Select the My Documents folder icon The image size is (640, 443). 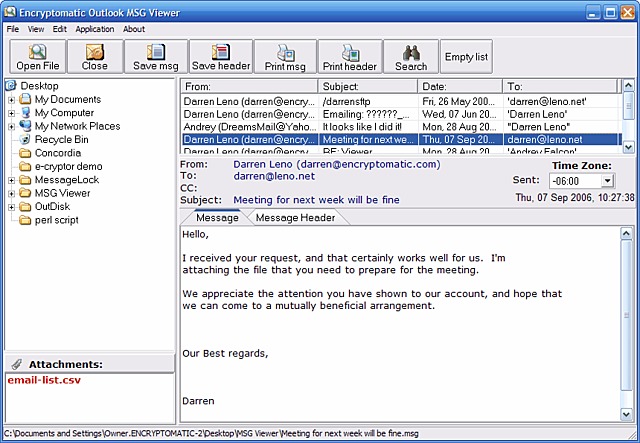click(x=25, y=99)
